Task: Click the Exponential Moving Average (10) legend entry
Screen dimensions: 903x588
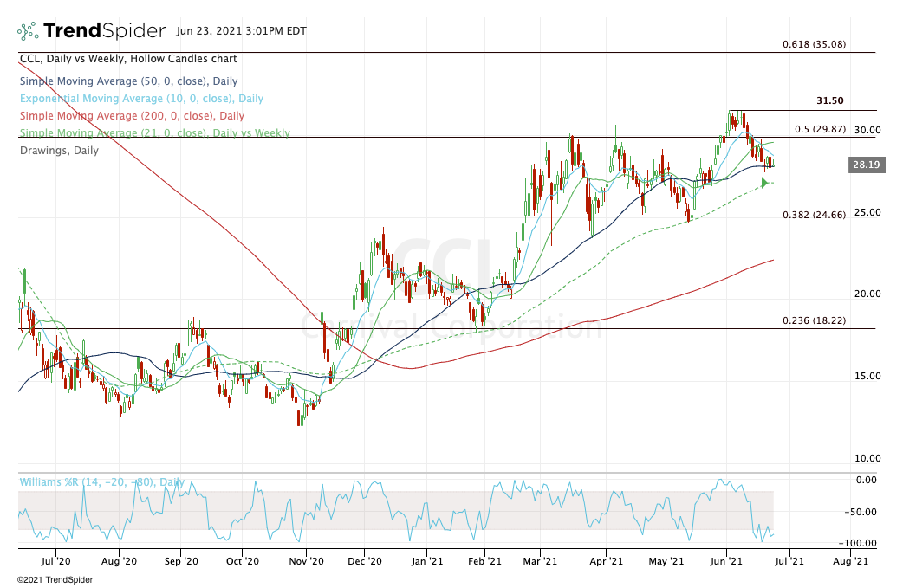Action: (x=141, y=99)
